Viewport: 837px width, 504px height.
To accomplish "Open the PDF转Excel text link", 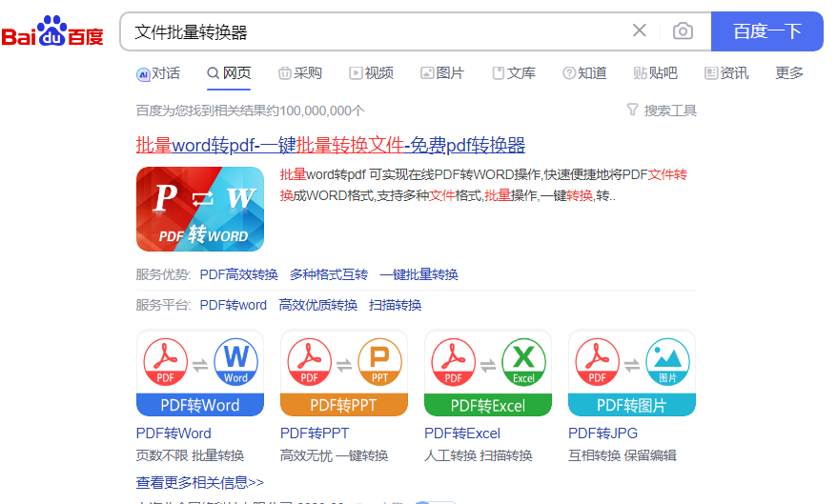I will (x=462, y=433).
